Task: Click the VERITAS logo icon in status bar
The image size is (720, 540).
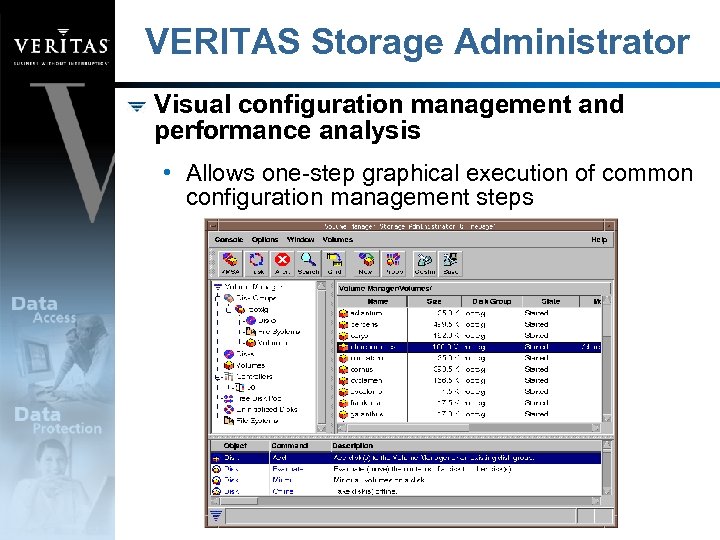Action: pos(216,516)
